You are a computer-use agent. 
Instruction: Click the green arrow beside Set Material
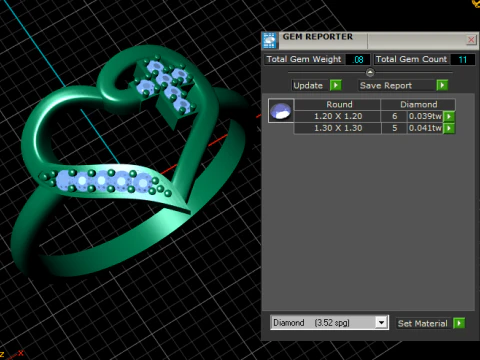459,323
